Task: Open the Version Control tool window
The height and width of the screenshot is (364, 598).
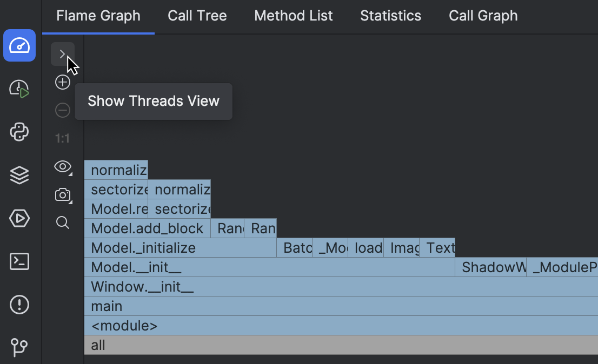Action: point(19,348)
